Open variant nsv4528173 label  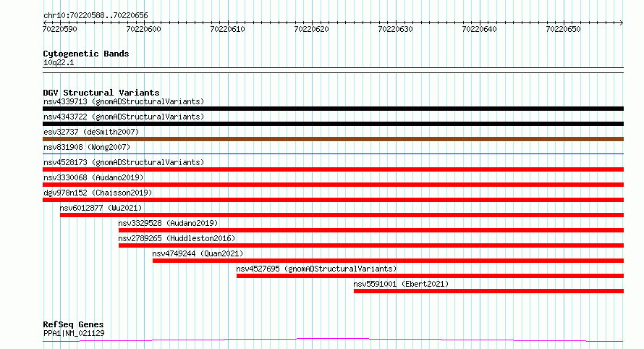click(124, 162)
